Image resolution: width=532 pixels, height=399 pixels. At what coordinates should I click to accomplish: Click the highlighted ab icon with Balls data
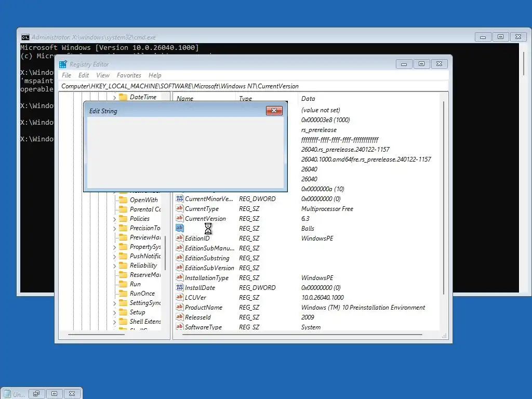(x=179, y=228)
